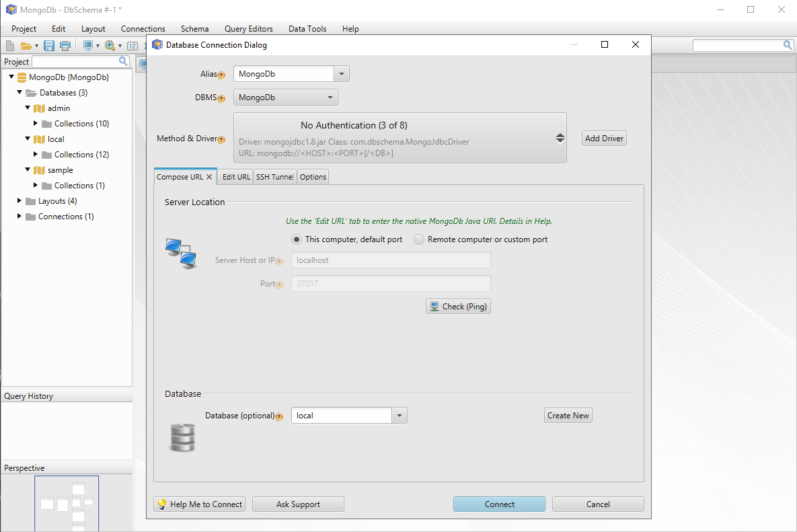
Task: Click the Check (Ping) button
Action: click(x=458, y=307)
